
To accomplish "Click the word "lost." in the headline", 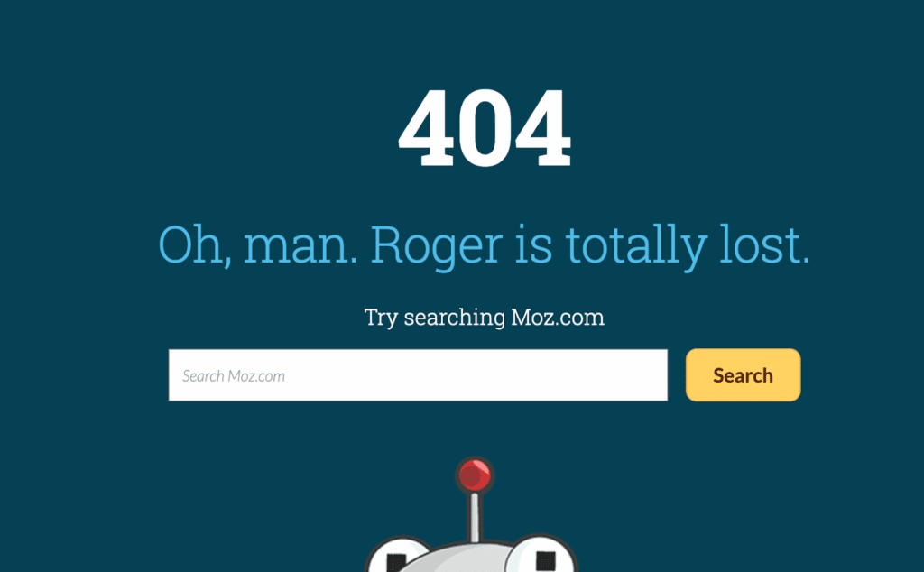I will [x=765, y=244].
